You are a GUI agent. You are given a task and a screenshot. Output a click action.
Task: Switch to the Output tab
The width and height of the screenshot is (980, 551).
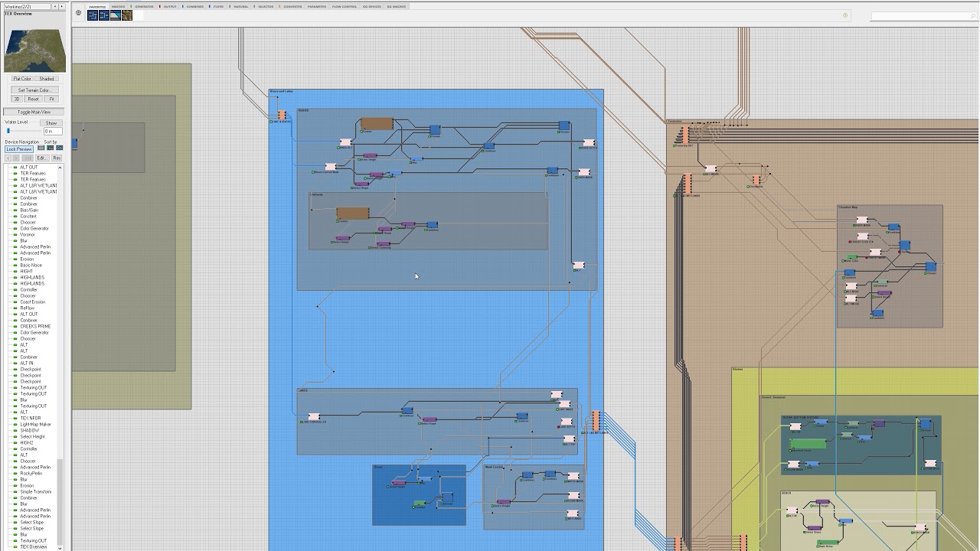tap(168, 6)
